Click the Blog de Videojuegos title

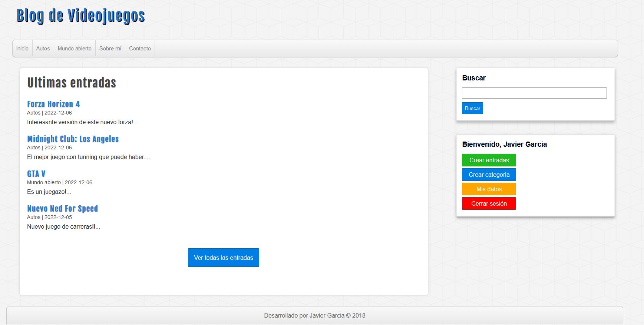(x=80, y=16)
